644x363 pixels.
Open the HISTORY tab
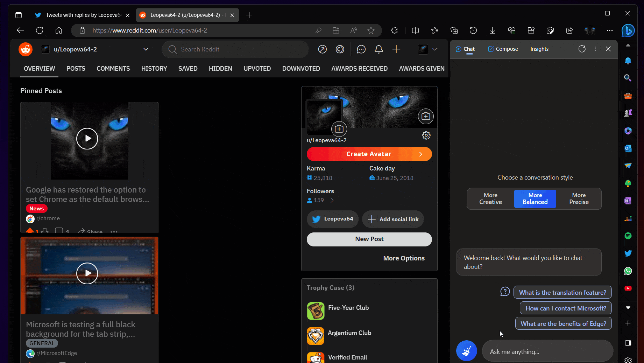click(154, 69)
